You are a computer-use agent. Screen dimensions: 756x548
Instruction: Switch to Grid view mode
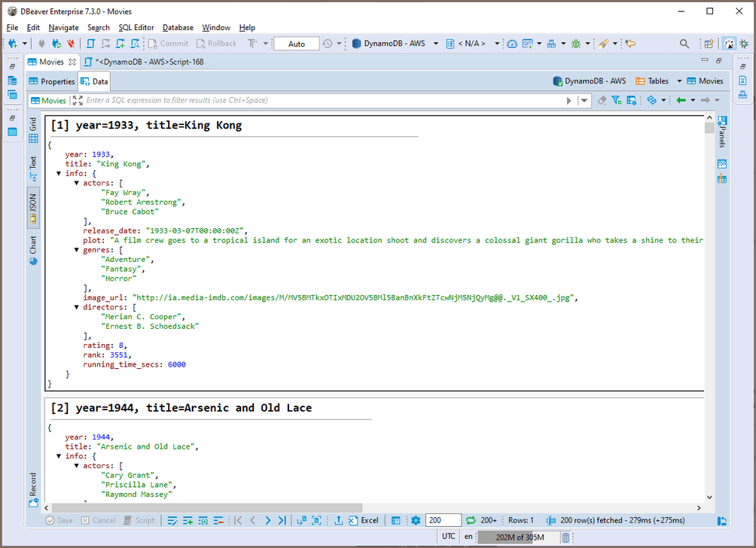(x=33, y=129)
